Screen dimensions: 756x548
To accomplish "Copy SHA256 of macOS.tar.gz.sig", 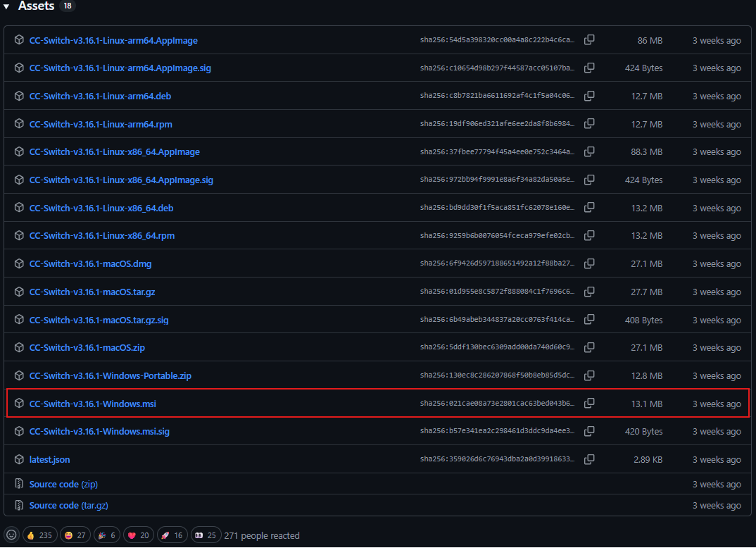I will tap(589, 319).
